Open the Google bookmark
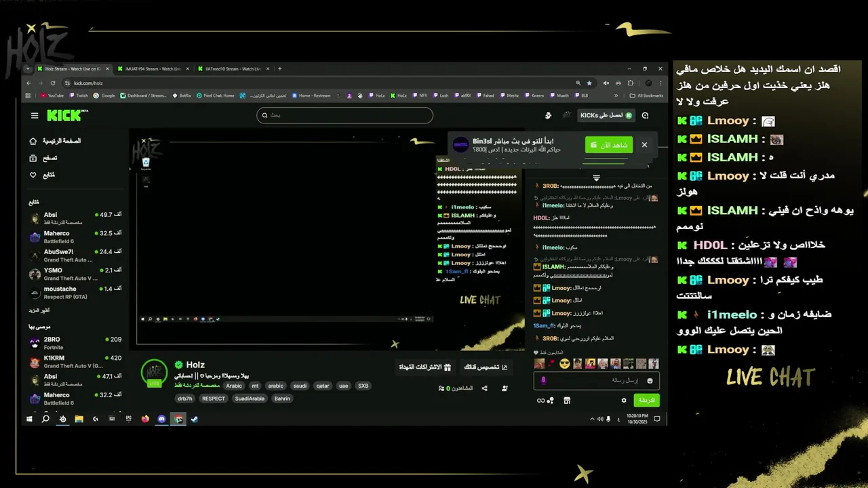 click(x=104, y=96)
